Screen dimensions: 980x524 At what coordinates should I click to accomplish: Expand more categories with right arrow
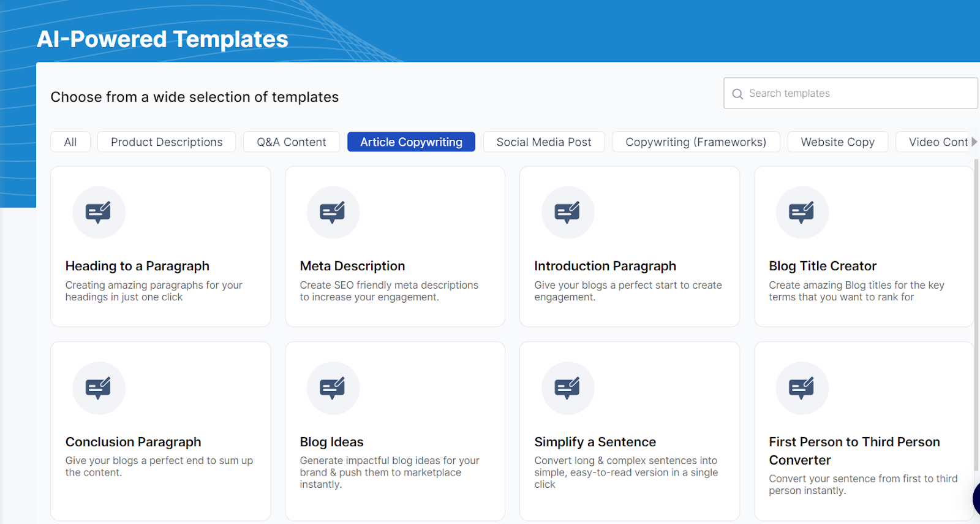[x=974, y=142]
